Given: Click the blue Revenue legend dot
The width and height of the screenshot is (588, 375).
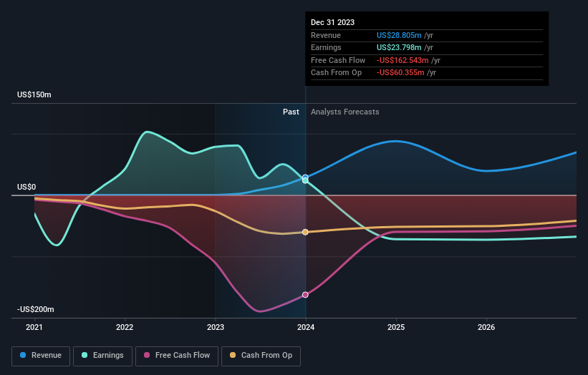Looking at the screenshot, I should [x=23, y=355].
